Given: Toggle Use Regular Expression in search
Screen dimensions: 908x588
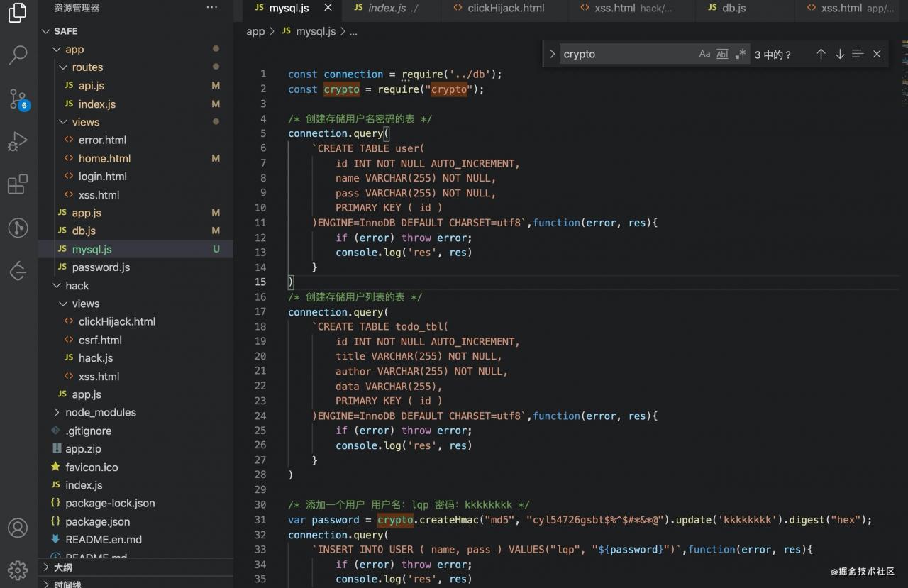Looking at the screenshot, I should pos(741,53).
